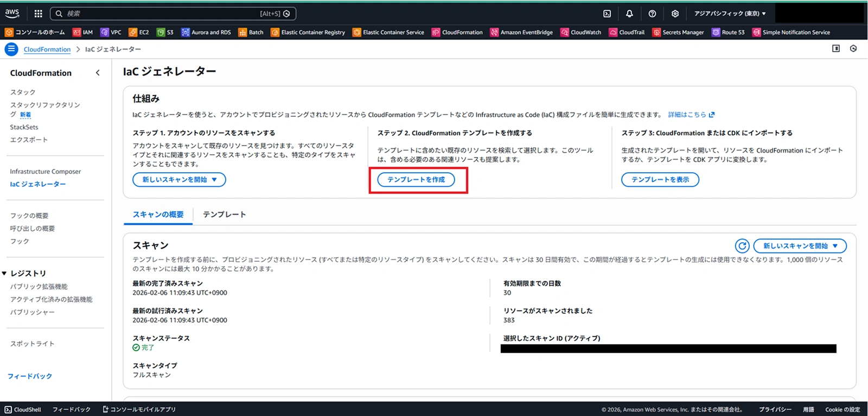Open フック in the side navigation

[x=20, y=241]
